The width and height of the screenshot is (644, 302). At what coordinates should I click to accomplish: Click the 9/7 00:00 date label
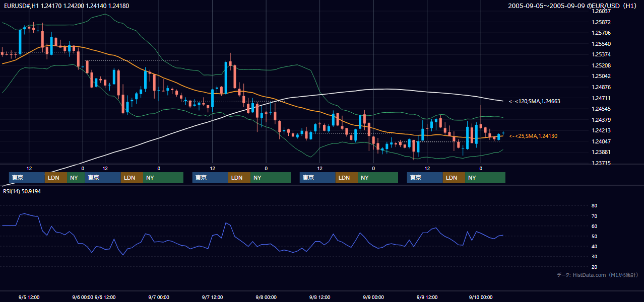(159, 297)
